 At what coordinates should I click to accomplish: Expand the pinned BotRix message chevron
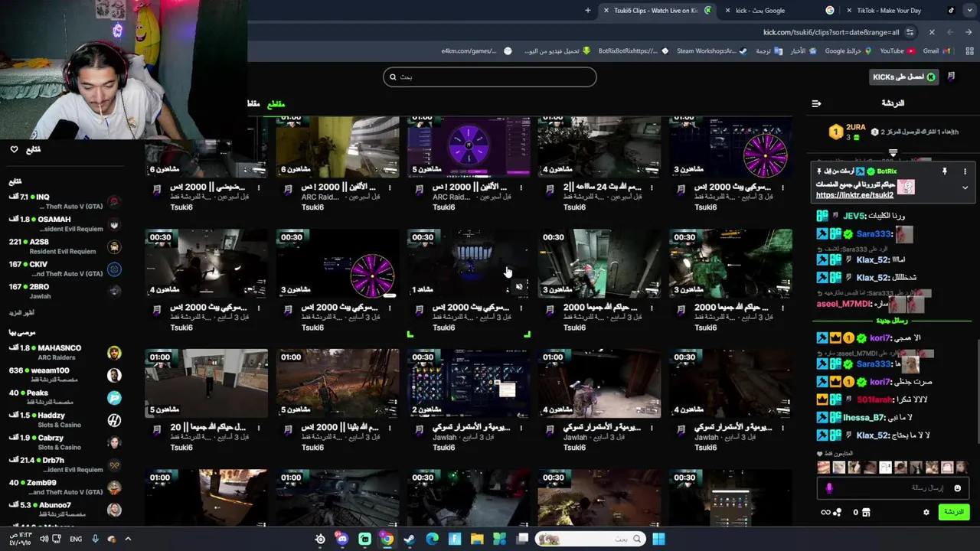(965, 187)
